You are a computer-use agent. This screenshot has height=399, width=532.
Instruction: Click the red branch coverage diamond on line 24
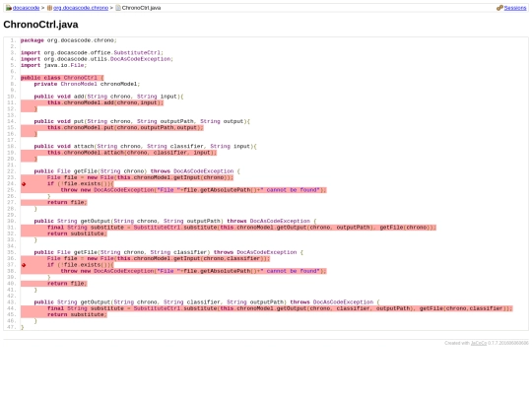(x=24, y=184)
